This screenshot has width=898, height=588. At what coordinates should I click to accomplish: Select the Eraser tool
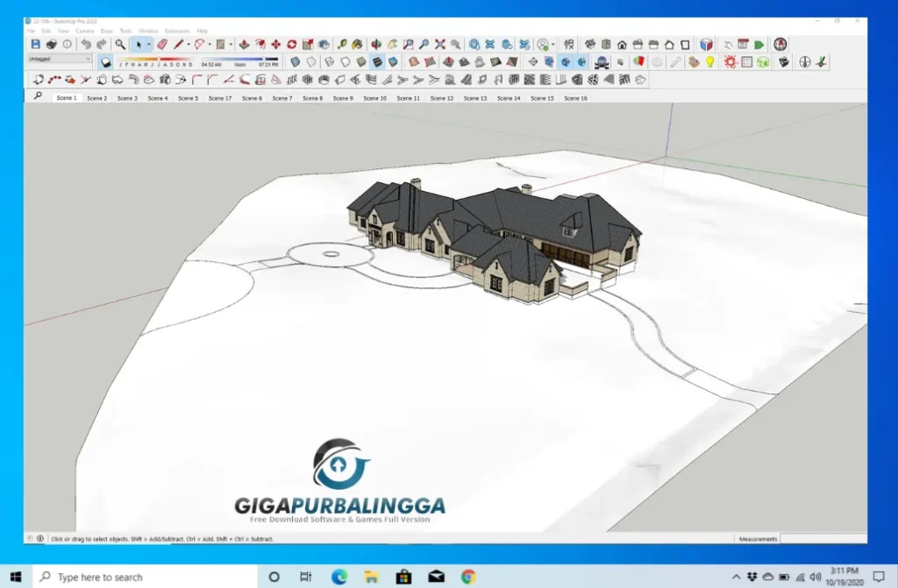tap(162, 44)
